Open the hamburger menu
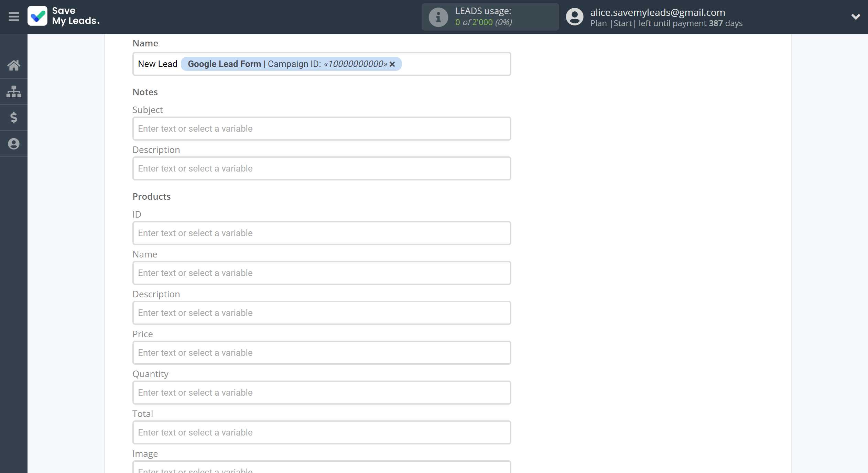Image resolution: width=868 pixels, height=473 pixels. point(14,16)
